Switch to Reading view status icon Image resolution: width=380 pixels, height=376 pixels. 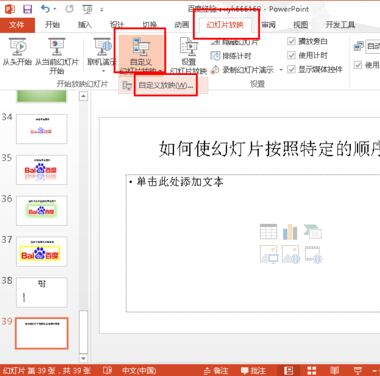click(x=334, y=371)
